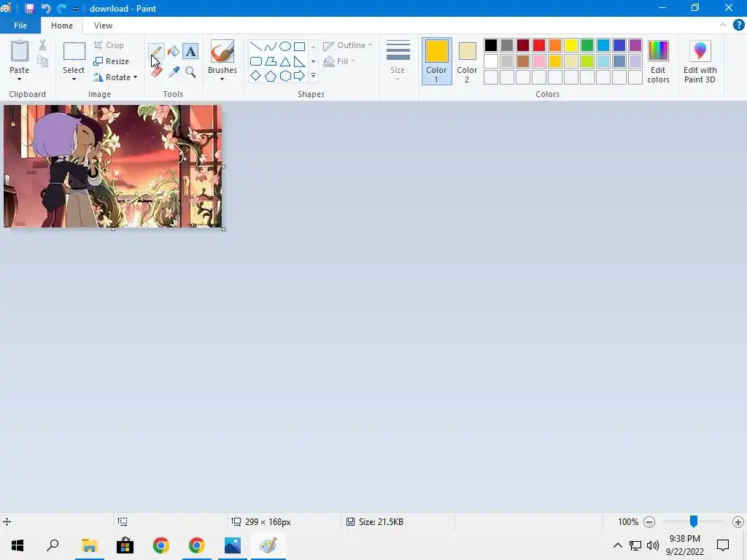
Task: Click the taskbar search icon
Action: tap(53, 545)
